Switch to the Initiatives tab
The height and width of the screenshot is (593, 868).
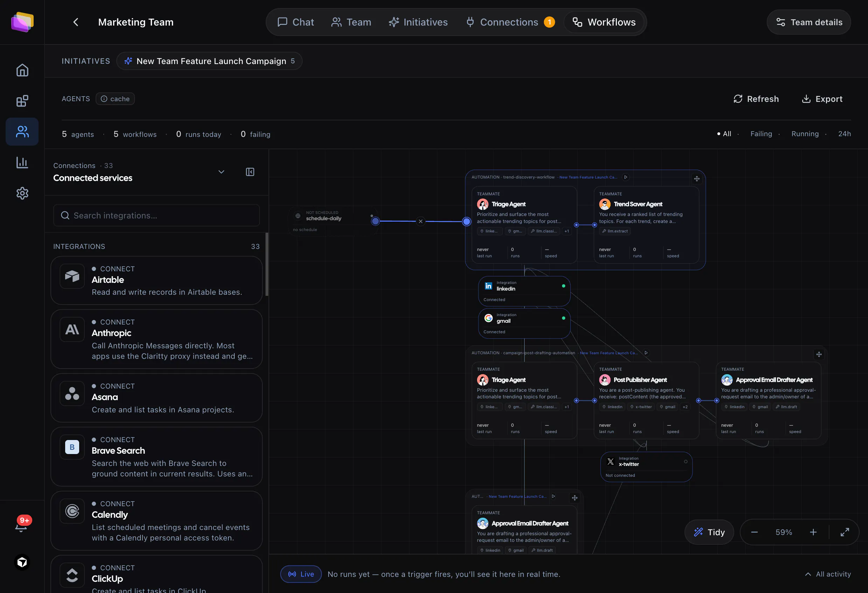tap(418, 22)
